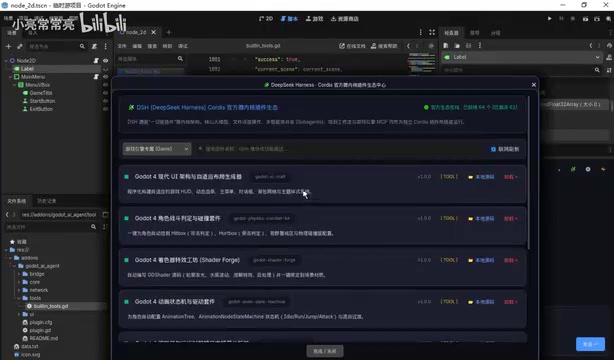The width and height of the screenshot is (614, 360).
Task: Click the instance child scene link icon
Action: (20, 46)
